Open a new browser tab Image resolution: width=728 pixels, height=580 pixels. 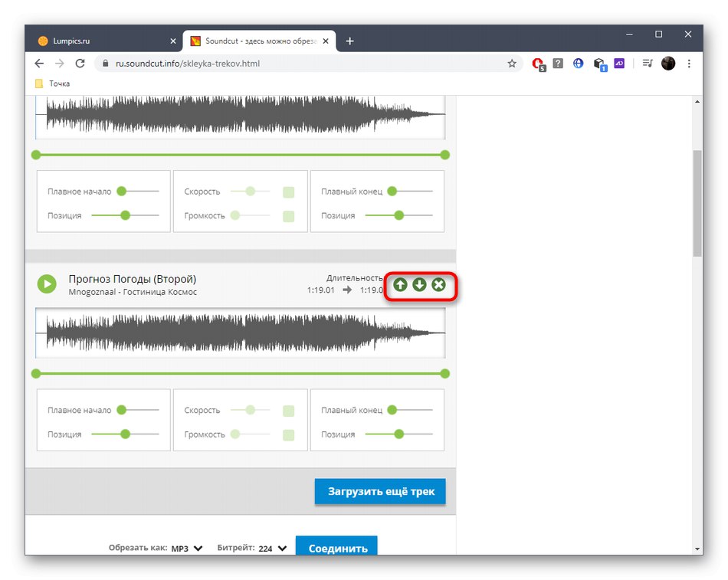click(x=349, y=41)
